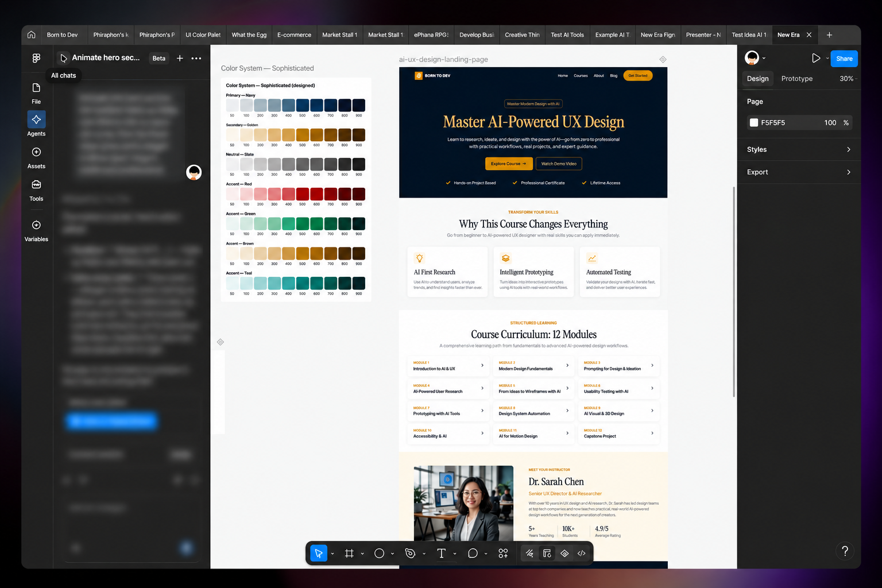Click the diamond icon above landing page frame
This screenshot has height=588, width=882.
(x=663, y=59)
